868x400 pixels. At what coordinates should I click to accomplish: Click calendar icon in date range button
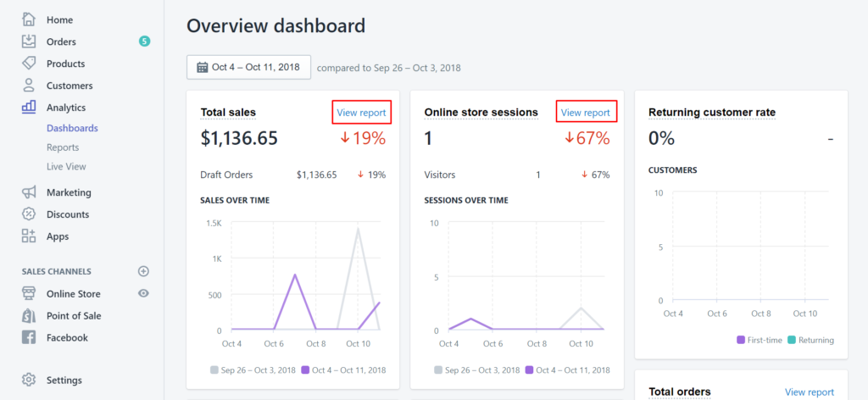[202, 68]
